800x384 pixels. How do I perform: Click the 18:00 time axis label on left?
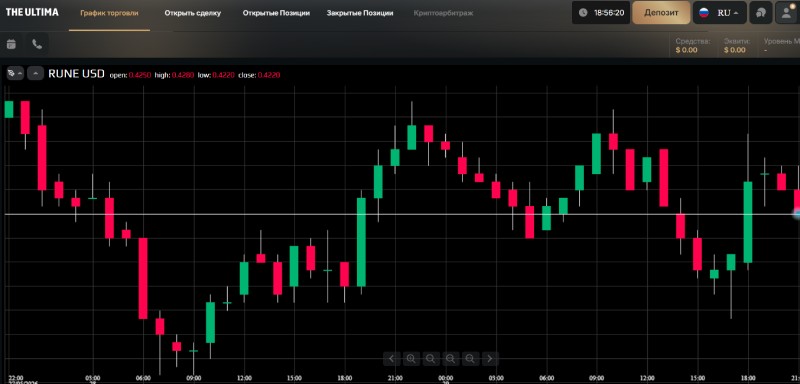[x=345, y=378]
